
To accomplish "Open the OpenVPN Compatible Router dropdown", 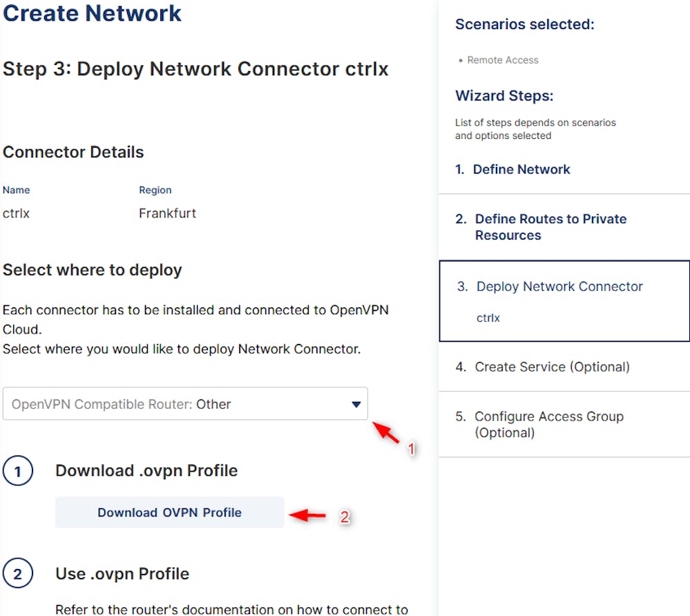I will coord(185,403).
